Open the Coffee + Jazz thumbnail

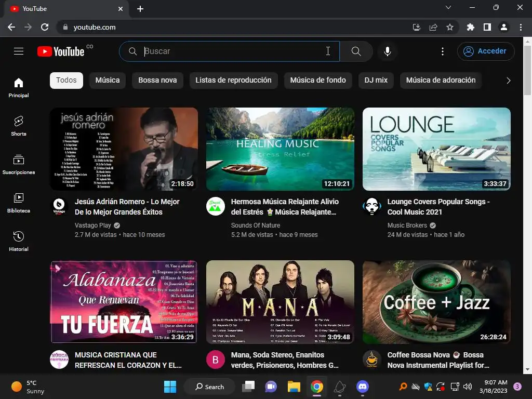pos(436,302)
